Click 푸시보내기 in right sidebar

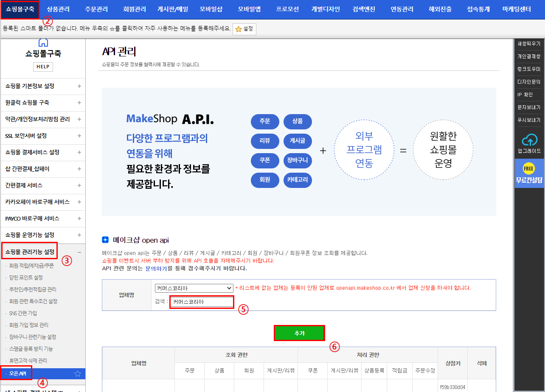click(529, 120)
